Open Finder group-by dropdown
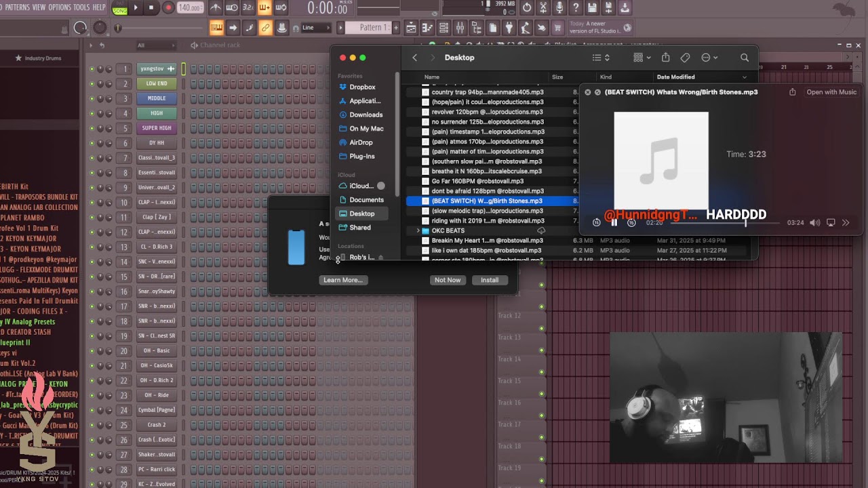Viewport: 868px width, 488px height. pos(642,58)
